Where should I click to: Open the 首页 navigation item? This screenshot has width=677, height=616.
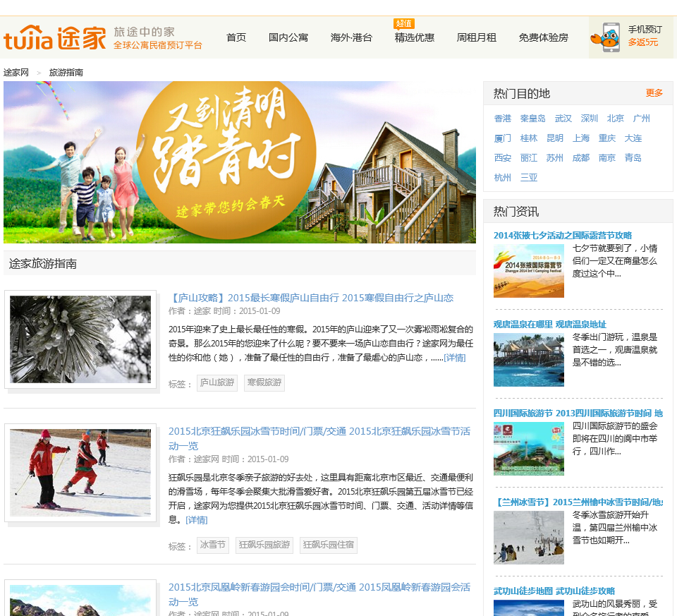(236, 37)
